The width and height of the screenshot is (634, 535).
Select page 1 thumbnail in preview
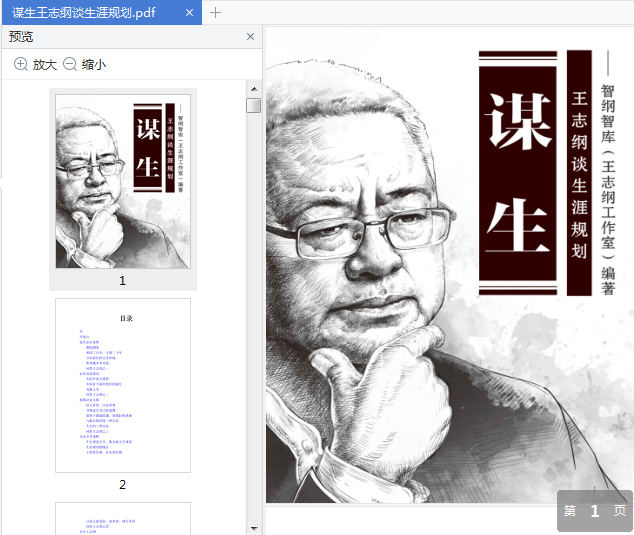(123, 182)
